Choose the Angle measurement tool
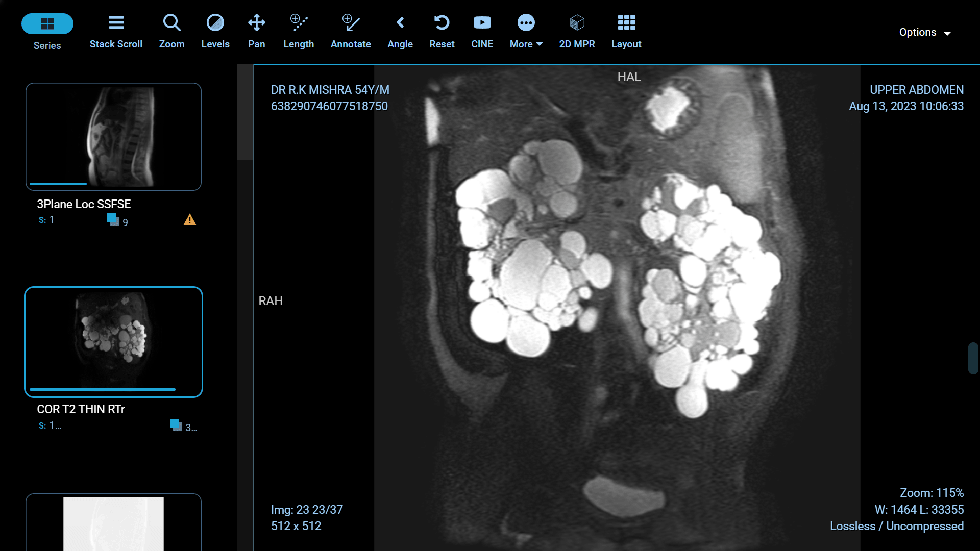 coord(400,31)
